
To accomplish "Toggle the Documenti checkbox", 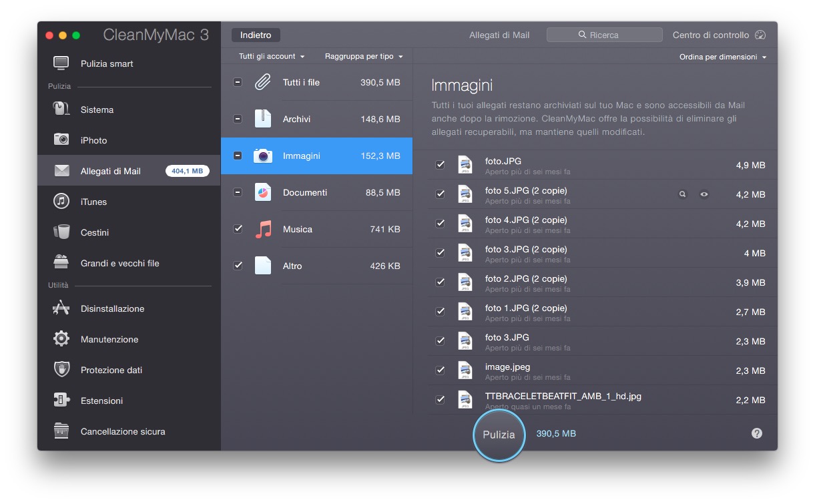I will pyautogui.click(x=238, y=192).
